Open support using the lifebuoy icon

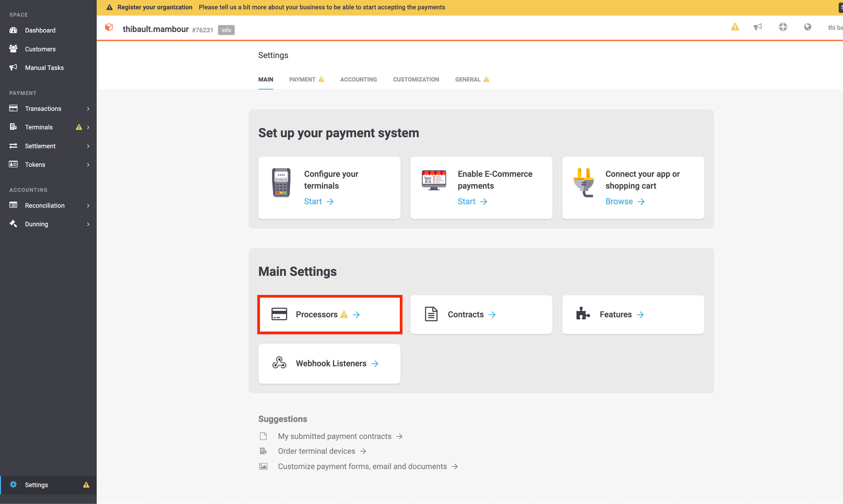(x=783, y=27)
